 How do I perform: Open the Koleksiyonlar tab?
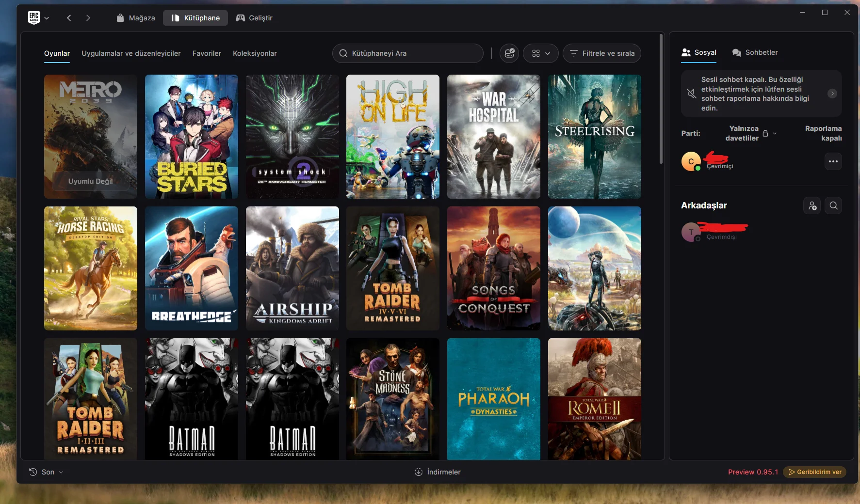click(x=255, y=53)
